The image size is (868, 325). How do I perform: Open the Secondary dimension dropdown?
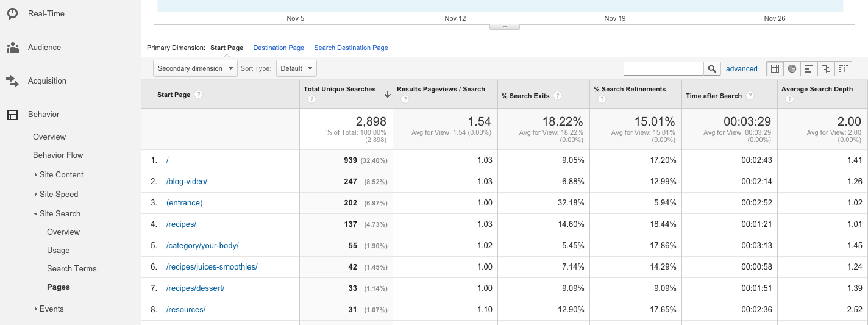(194, 68)
